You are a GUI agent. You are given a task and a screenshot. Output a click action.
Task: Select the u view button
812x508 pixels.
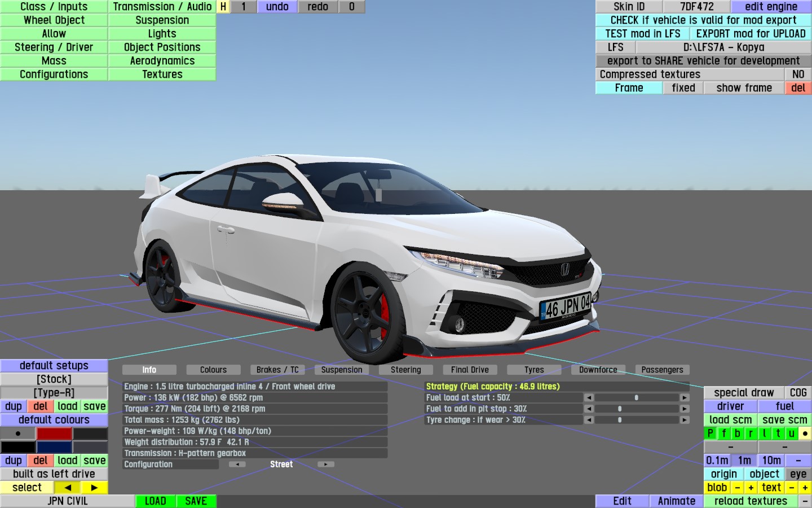tap(791, 433)
